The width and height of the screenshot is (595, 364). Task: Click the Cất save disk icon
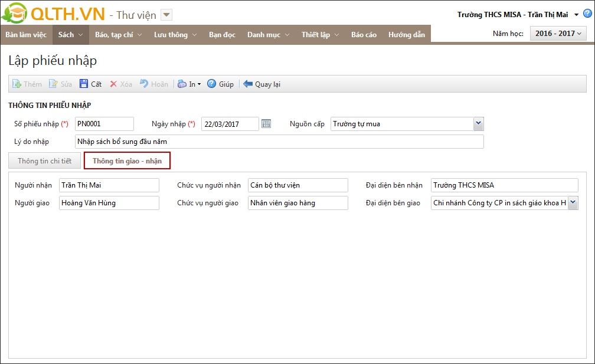point(84,84)
